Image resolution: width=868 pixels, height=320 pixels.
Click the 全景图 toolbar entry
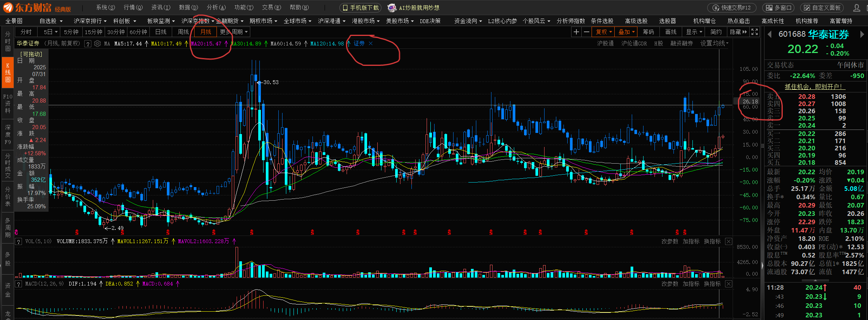click(14, 21)
